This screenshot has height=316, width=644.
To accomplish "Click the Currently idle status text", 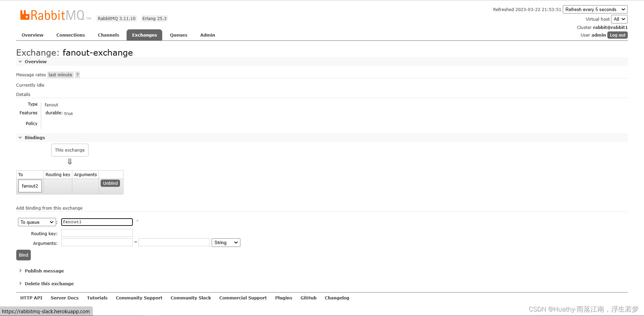I will 30,85.
